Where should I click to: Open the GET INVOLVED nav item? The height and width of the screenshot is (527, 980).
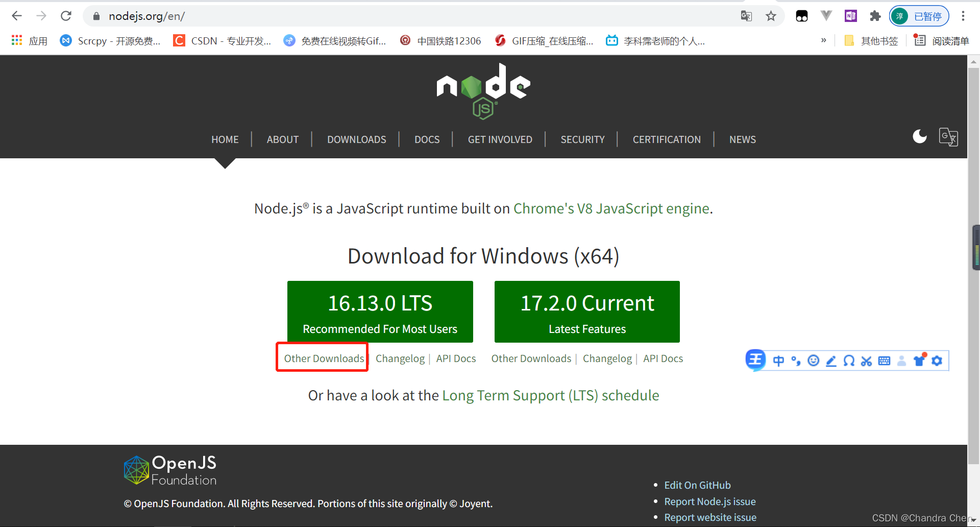click(500, 139)
